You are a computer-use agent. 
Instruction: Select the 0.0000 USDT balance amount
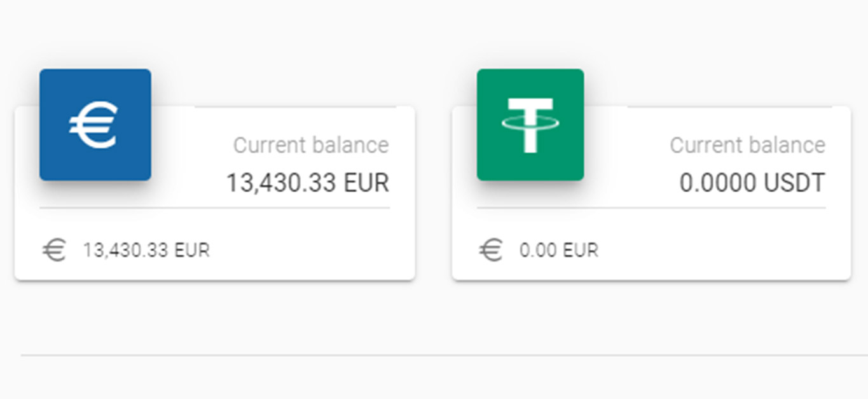(752, 184)
